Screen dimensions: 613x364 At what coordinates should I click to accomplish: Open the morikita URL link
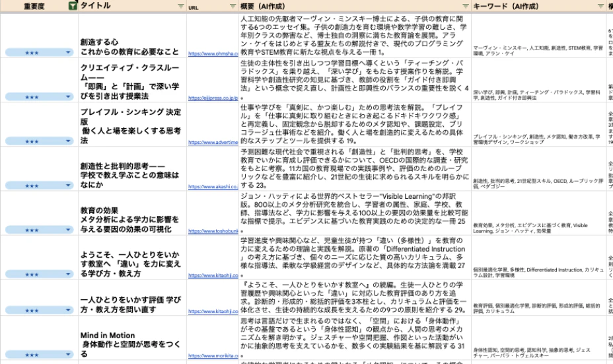click(x=213, y=356)
